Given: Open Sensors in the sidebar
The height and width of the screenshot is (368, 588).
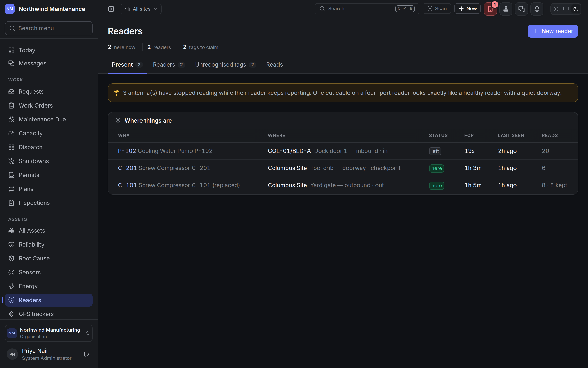Looking at the screenshot, I should [49, 272].
